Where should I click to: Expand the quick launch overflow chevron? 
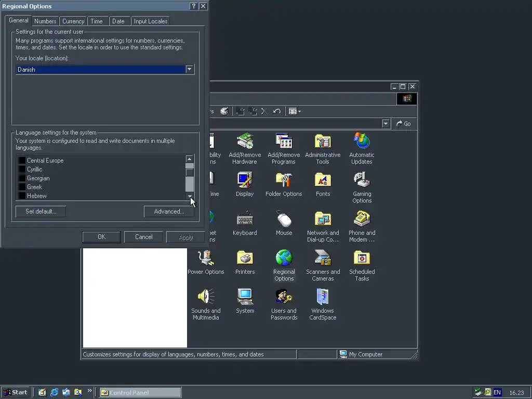[x=89, y=391]
